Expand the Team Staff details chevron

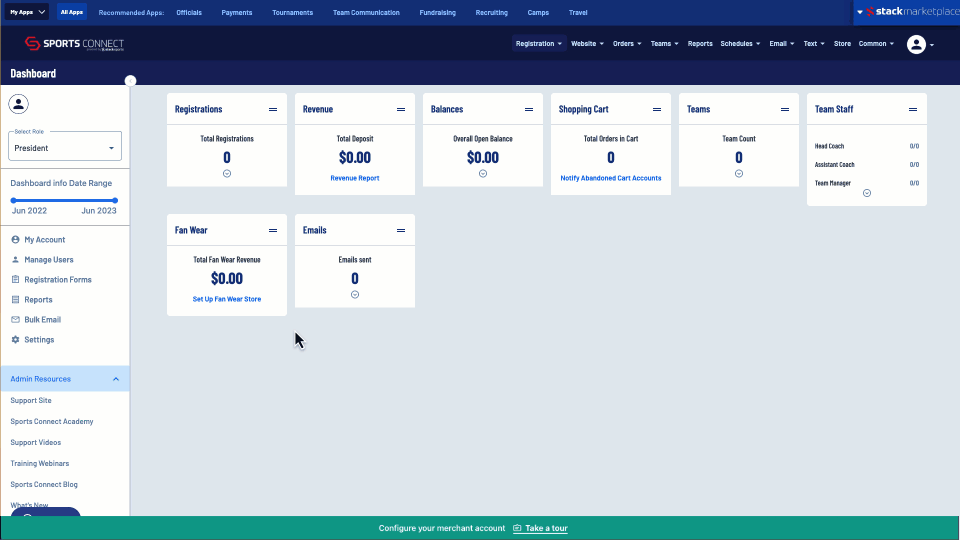(867, 193)
